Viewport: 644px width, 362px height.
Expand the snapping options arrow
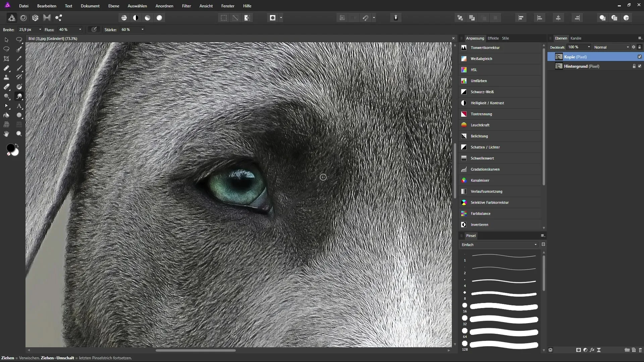click(374, 18)
